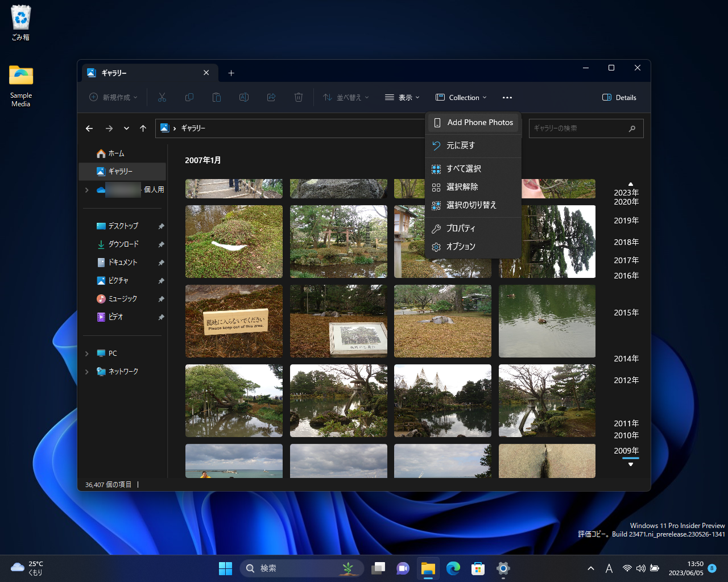Click the Share icon in toolbar

pos(271,97)
